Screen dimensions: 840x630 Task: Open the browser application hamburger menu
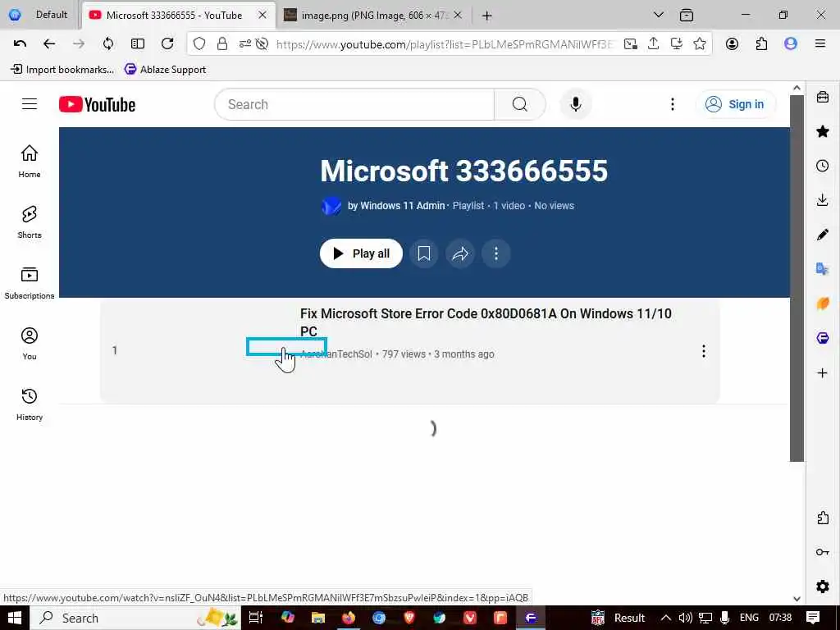coord(820,44)
